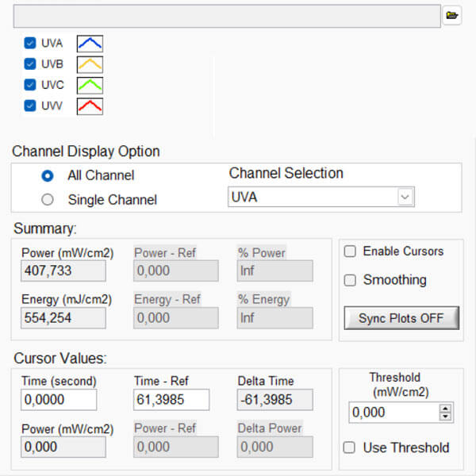Click the green UVC line style icon

90,85
